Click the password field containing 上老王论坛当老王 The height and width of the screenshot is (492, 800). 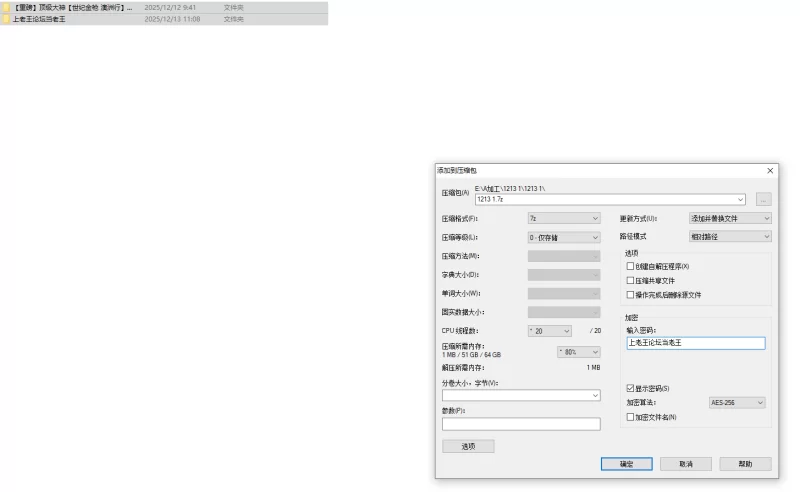pyautogui.click(x=695, y=343)
